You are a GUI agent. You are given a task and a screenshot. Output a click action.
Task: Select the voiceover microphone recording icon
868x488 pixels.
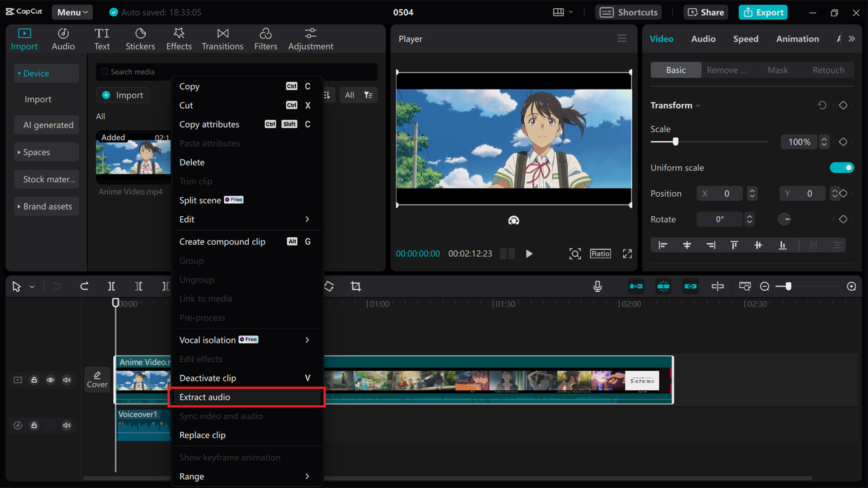(597, 286)
